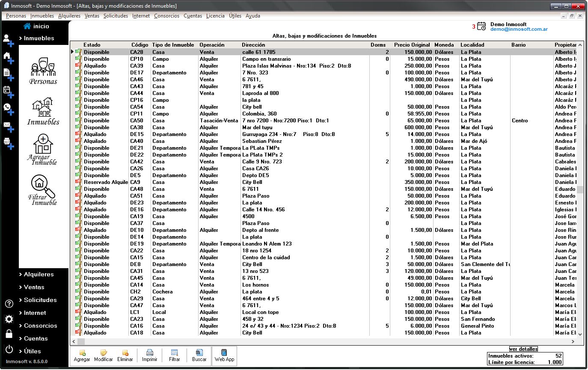This screenshot has height=370, width=588.
Task: Select the row with code CA28
Action: 323,52
